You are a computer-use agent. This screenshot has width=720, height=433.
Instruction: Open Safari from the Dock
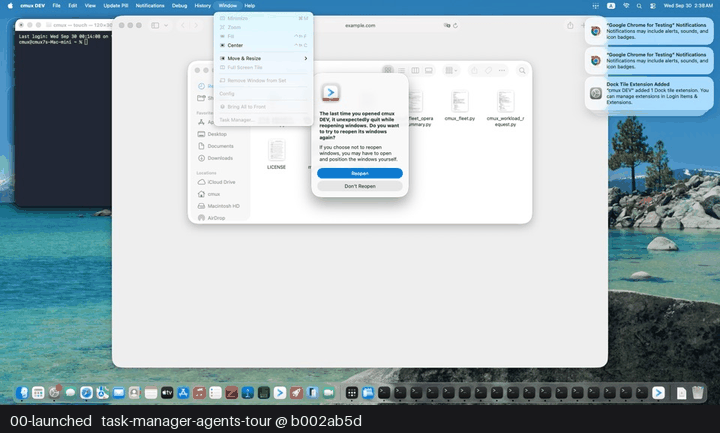[86, 393]
